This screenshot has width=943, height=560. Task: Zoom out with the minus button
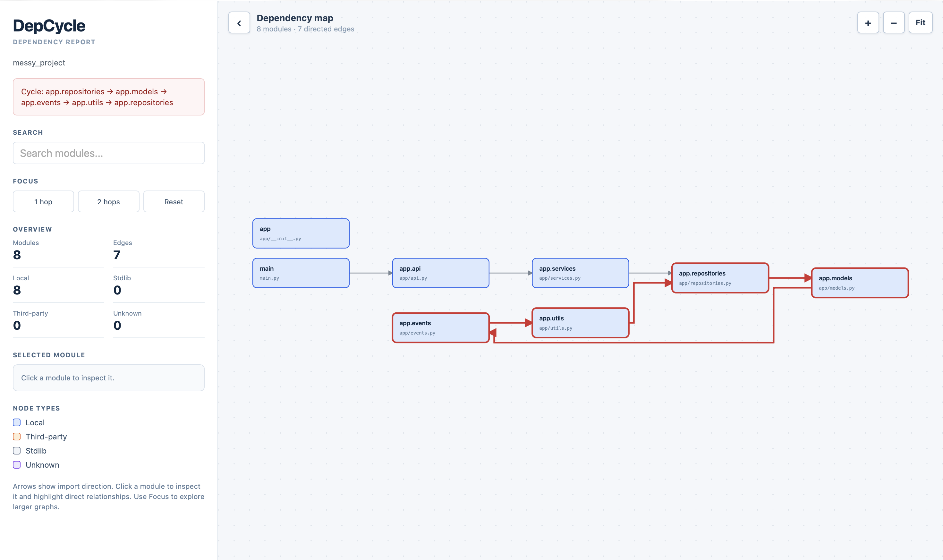[x=894, y=23]
